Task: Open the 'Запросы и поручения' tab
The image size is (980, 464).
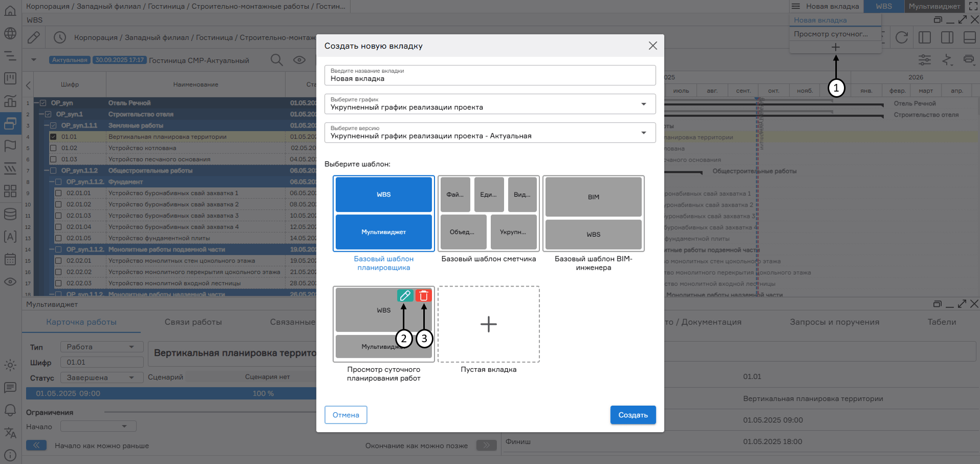Action: (834, 322)
